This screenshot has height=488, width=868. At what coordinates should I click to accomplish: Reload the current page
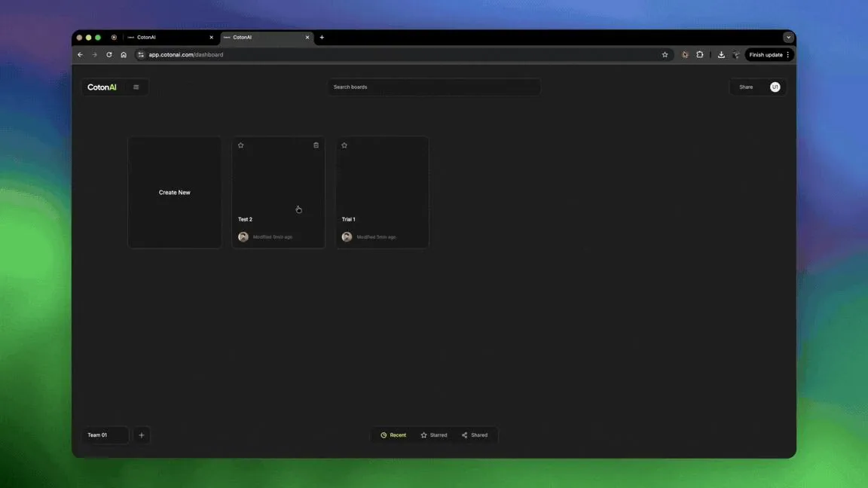pos(109,55)
